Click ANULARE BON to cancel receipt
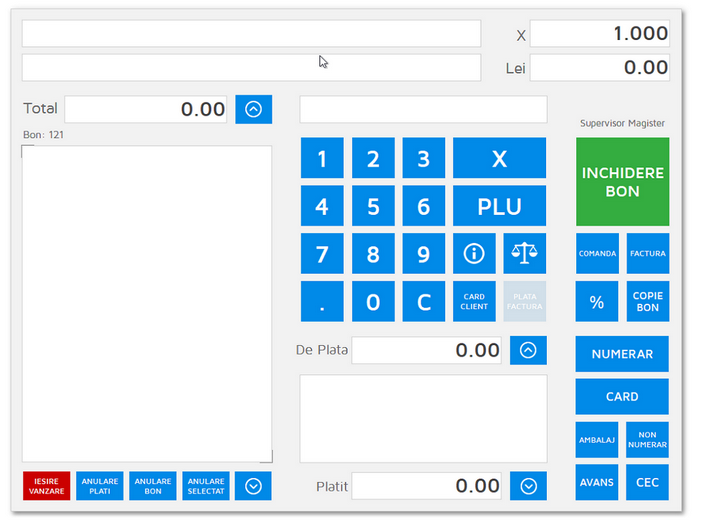703x527 pixels. pyautogui.click(x=153, y=486)
